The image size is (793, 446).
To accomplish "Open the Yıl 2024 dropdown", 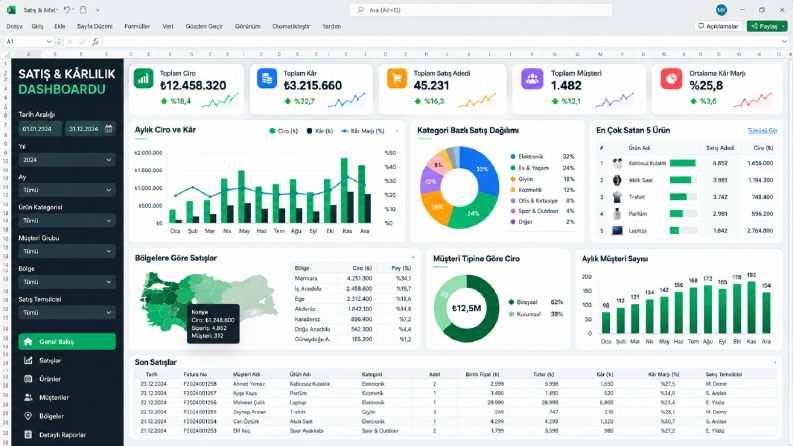I will [67, 160].
